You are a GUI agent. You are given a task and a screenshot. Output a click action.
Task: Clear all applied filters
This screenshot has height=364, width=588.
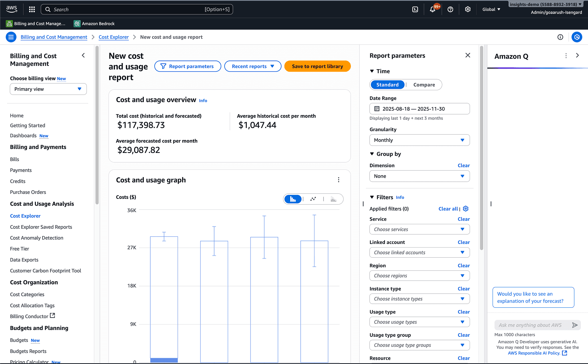tap(448, 209)
